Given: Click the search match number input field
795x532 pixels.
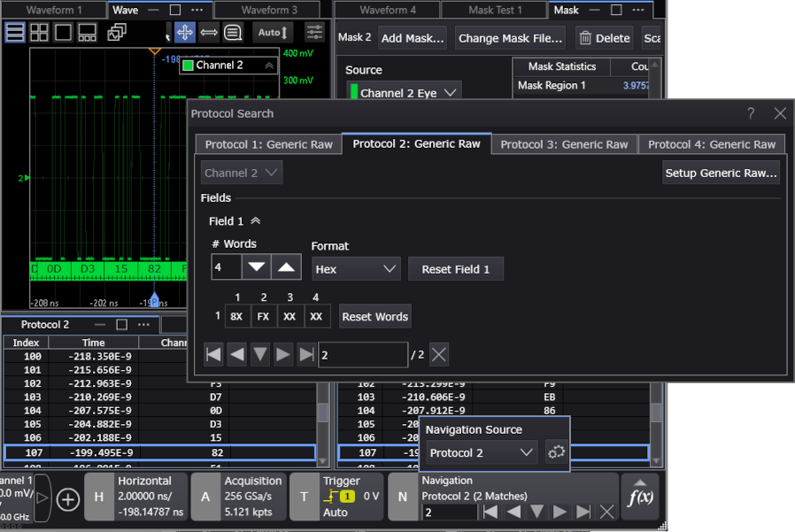Looking at the screenshot, I should 363,355.
